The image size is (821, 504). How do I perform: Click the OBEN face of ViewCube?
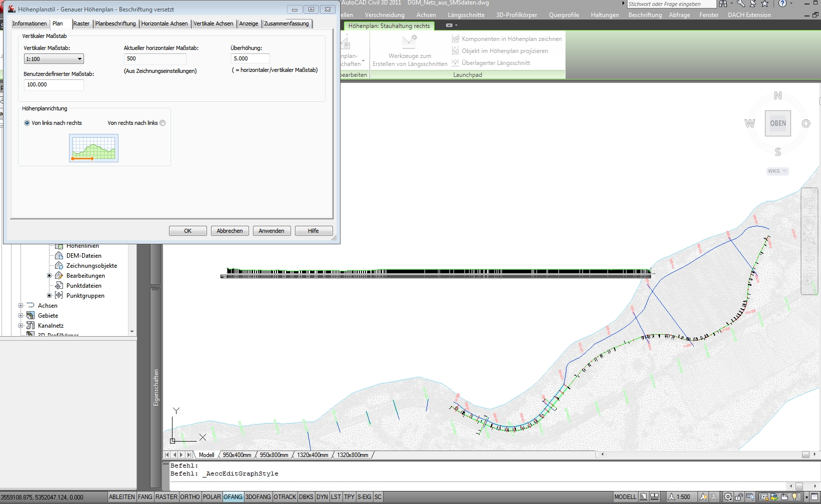[777, 123]
